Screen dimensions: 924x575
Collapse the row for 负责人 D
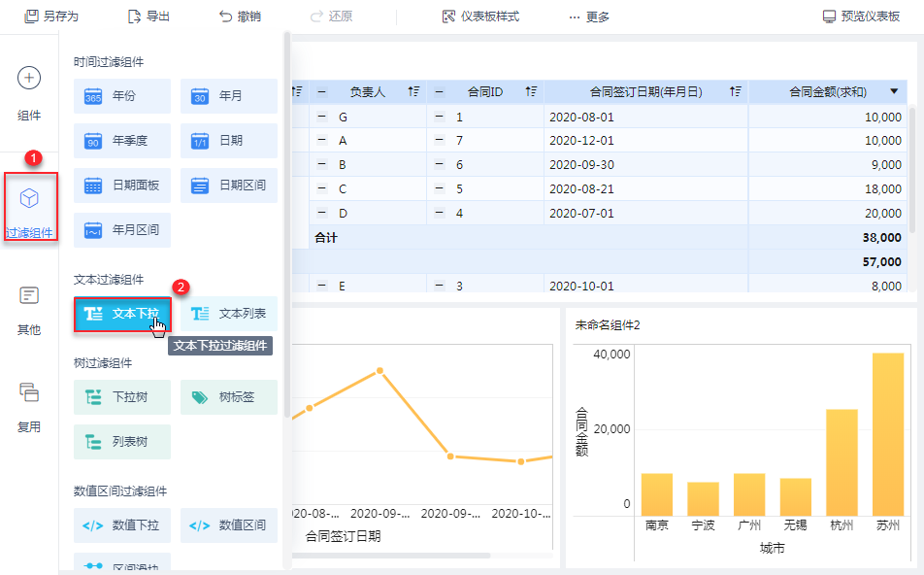(x=322, y=213)
